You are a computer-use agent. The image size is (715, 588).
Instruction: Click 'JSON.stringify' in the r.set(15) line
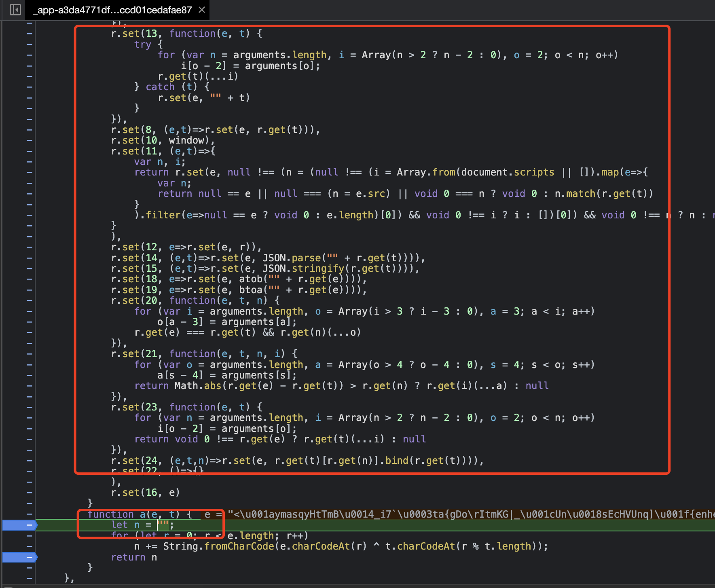[303, 269]
